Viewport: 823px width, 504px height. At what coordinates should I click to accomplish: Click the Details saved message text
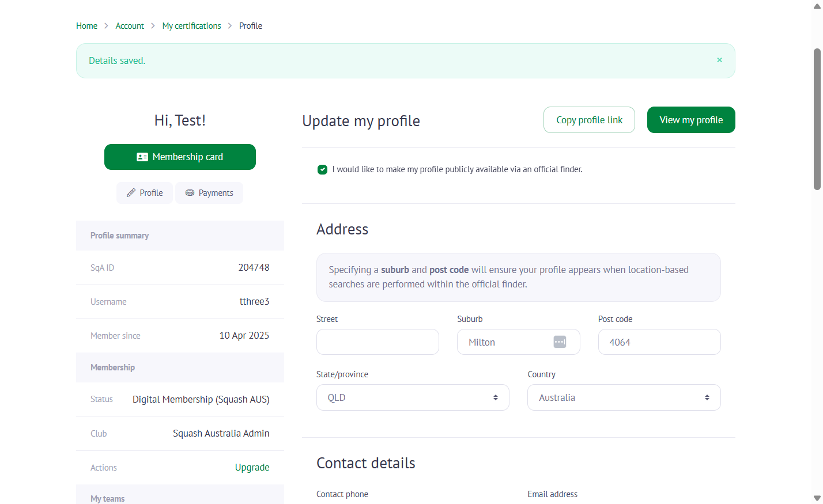(117, 60)
